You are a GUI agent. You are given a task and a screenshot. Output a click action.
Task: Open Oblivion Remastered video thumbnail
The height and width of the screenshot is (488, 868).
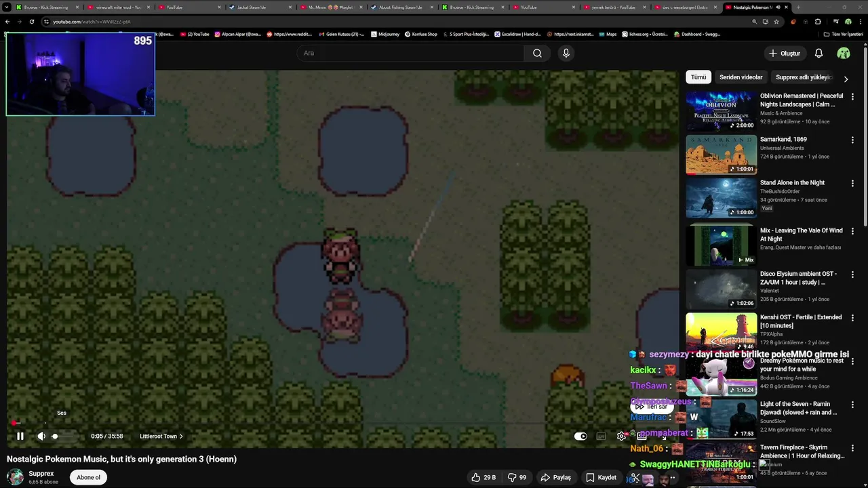click(721, 110)
